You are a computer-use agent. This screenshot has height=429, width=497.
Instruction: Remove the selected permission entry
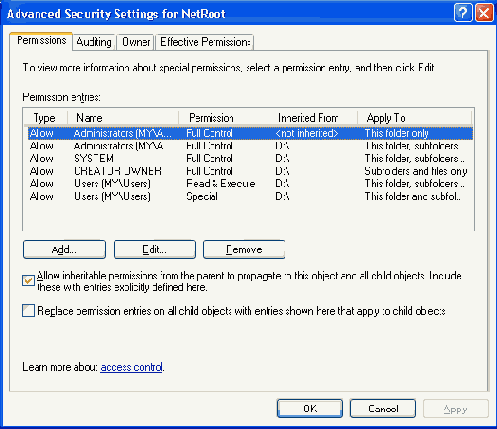pos(244,249)
